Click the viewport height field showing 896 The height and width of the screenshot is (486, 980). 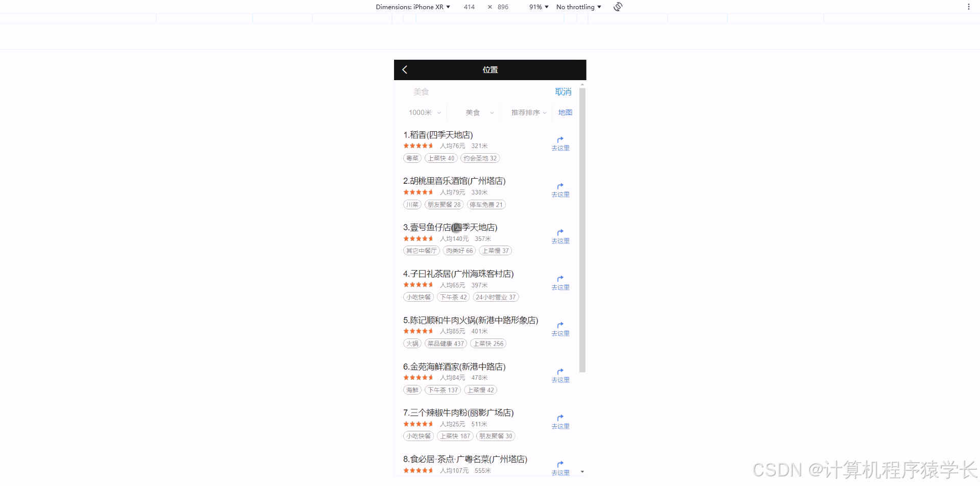click(x=503, y=7)
